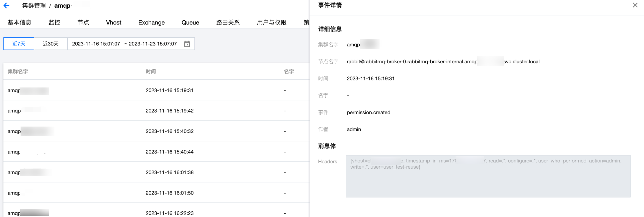
Task: Switch to the 基本信息 tab
Action: (x=20, y=23)
